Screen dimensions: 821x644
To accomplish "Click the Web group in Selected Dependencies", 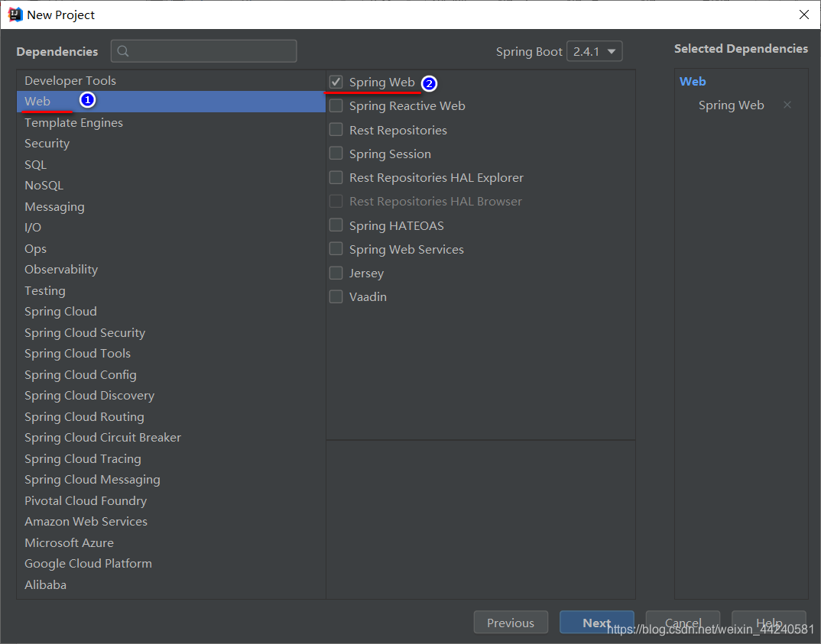I will [x=693, y=82].
